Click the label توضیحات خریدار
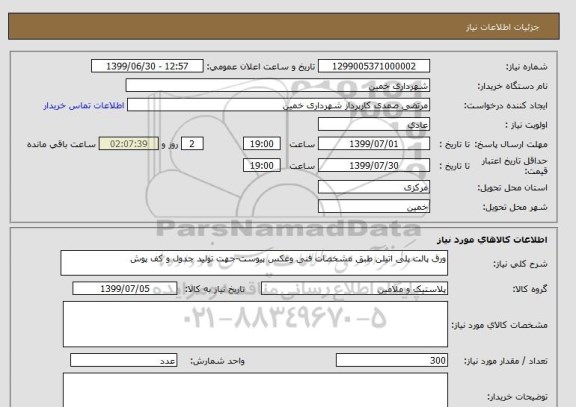This screenshot has width=576, height=407. [x=517, y=397]
